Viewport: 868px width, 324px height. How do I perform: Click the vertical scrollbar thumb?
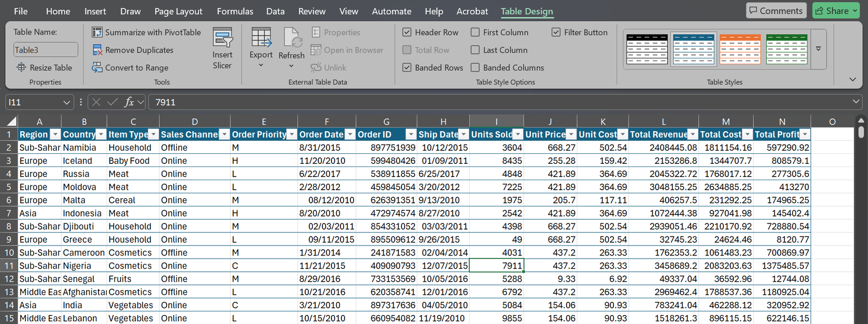[x=861, y=131]
